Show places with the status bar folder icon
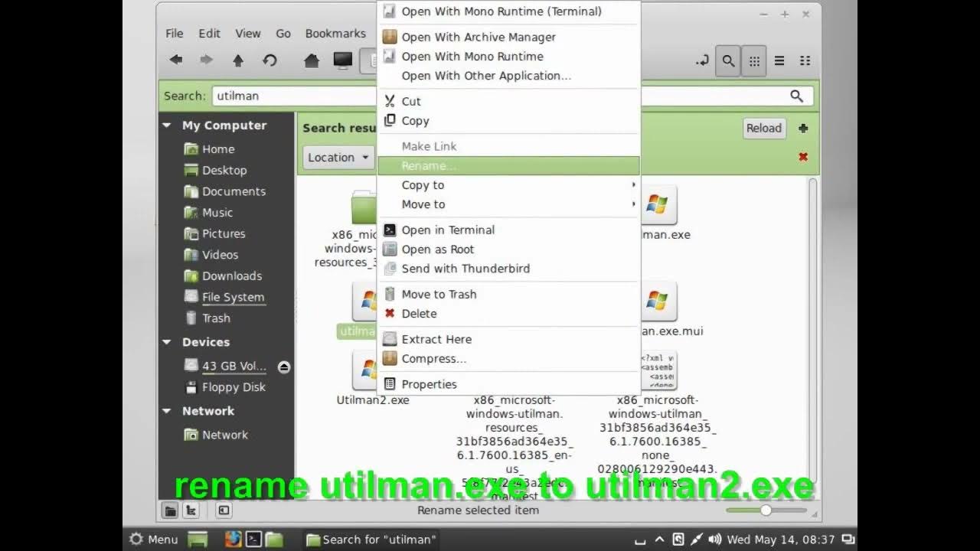The height and width of the screenshot is (551, 980). pos(171,510)
